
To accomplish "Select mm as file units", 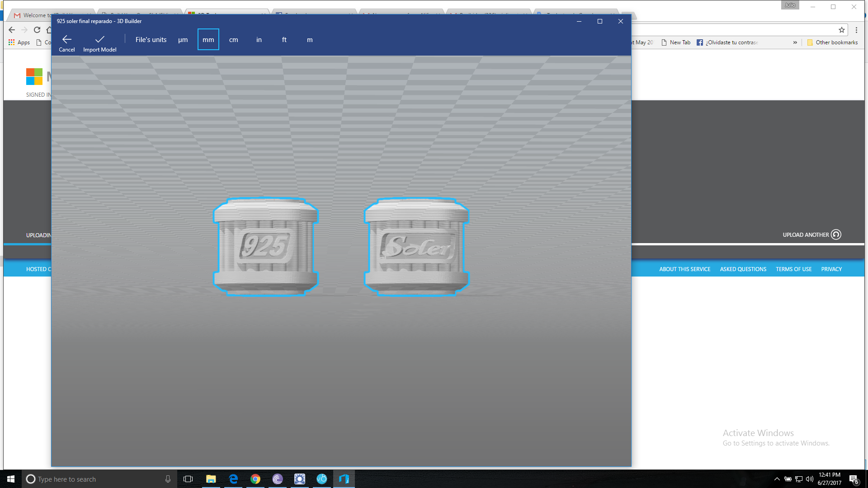I will (x=208, y=40).
